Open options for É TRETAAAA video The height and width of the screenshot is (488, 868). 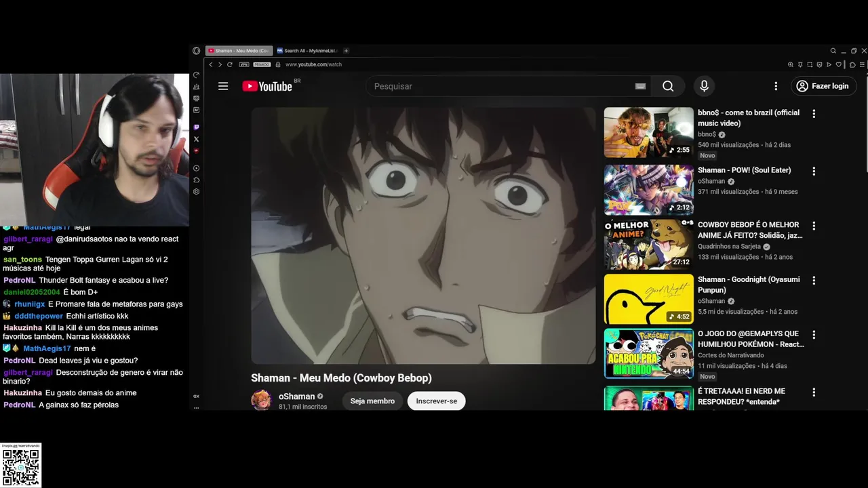pyautogui.click(x=814, y=392)
